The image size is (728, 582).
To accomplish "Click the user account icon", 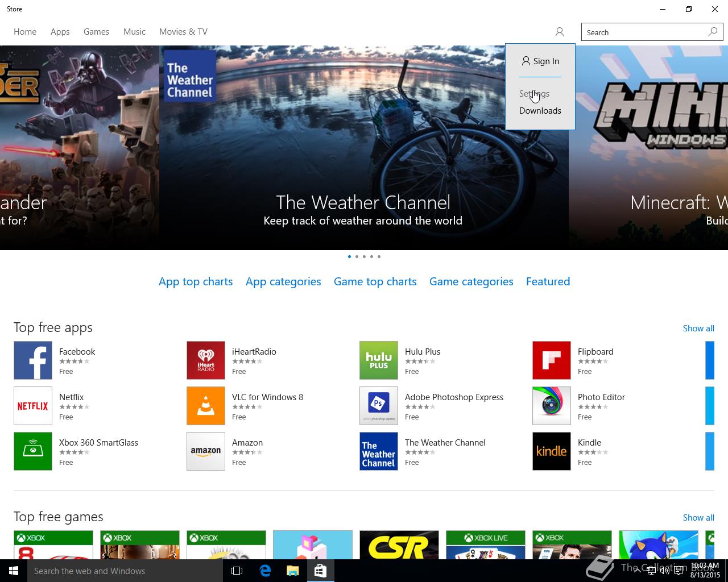I will pyautogui.click(x=560, y=32).
